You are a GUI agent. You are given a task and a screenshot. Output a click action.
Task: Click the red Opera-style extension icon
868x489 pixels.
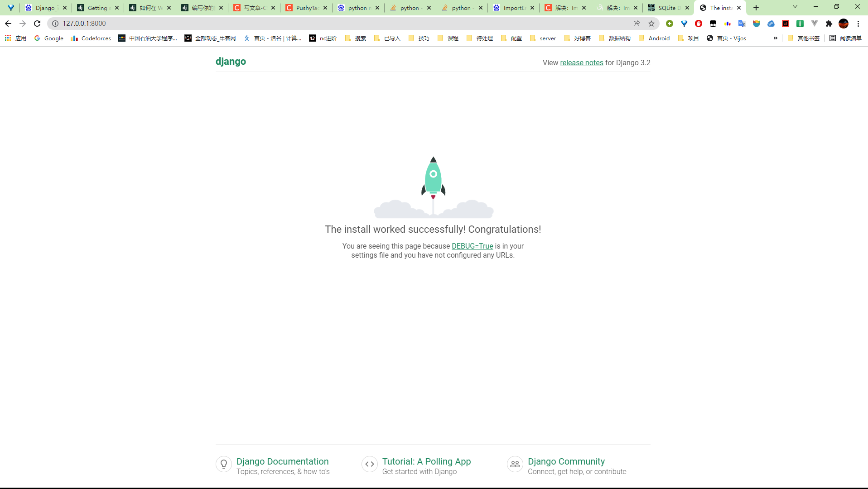699,24
